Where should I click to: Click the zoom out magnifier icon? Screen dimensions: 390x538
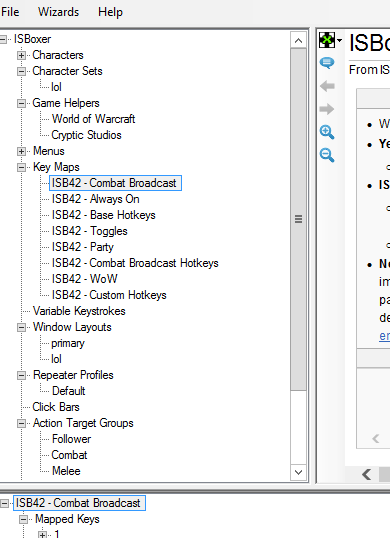tap(327, 155)
